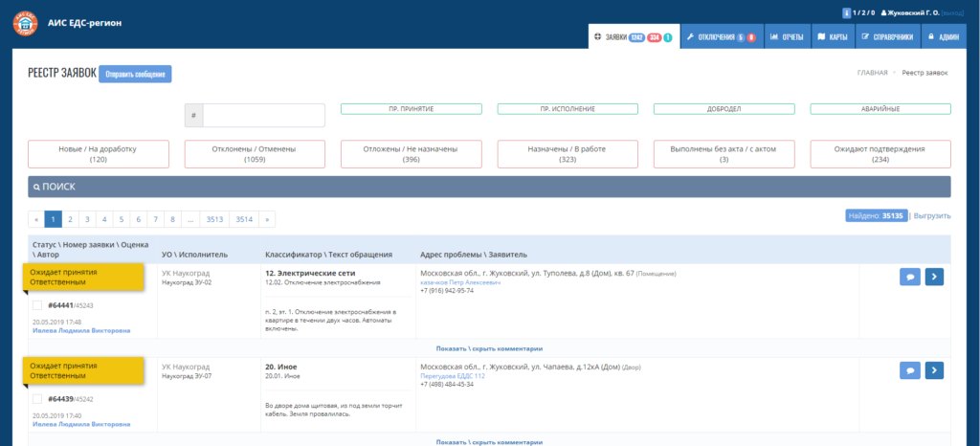Open comments for request #64441
This screenshot has height=446, width=980.
910,277
